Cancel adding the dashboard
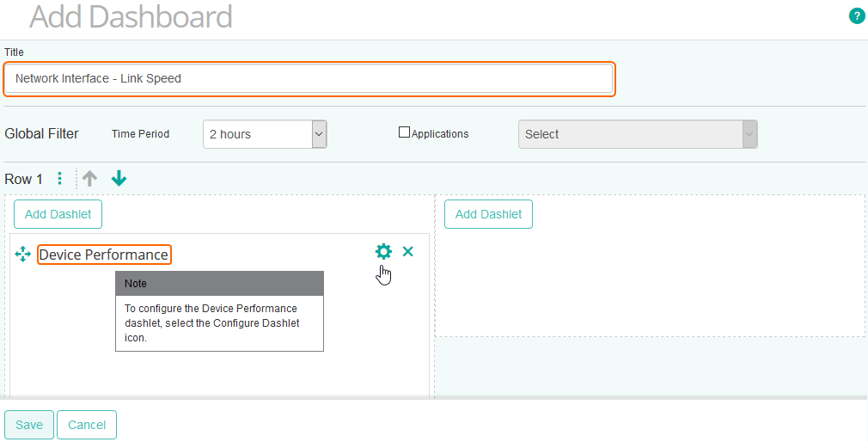This screenshot has width=868, height=442. click(87, 425)
